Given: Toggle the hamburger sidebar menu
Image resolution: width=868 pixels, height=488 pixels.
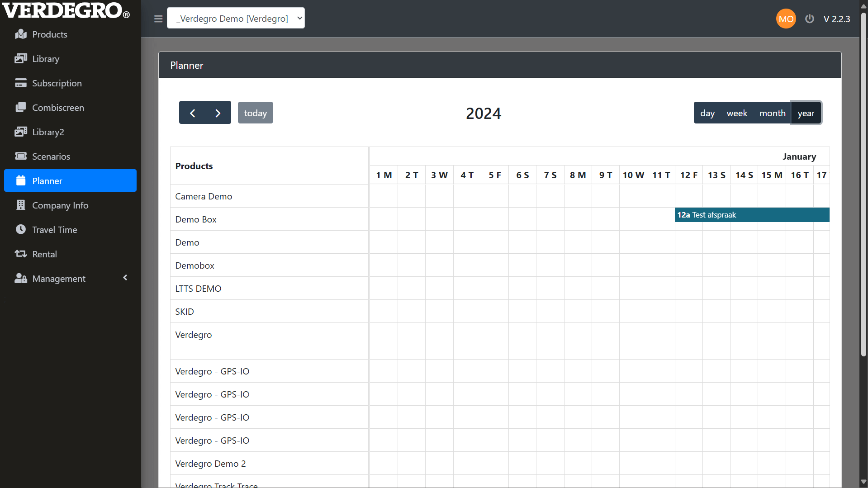Looking at the screenshot, I should [158, 19].
